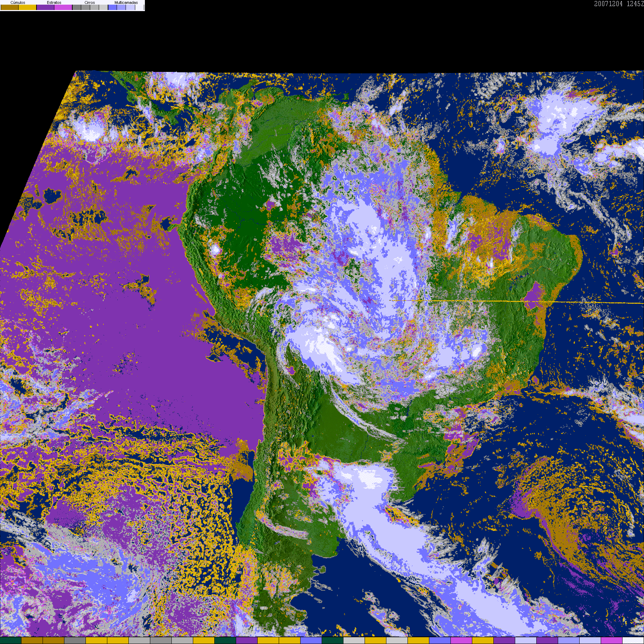Click the Multicamadas legend label
The height and width of the screenshot is (644, 644).
[x=126, y=3]
